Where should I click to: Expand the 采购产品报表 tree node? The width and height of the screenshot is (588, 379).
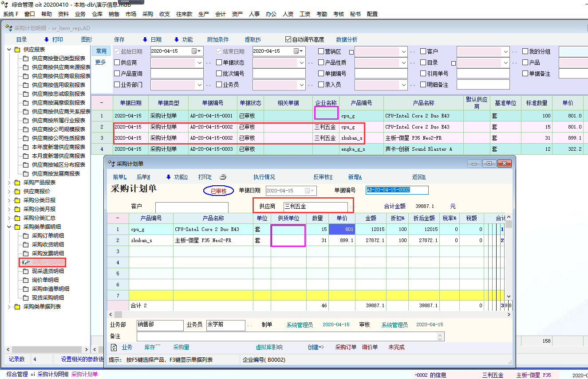(x=10, y=182)
